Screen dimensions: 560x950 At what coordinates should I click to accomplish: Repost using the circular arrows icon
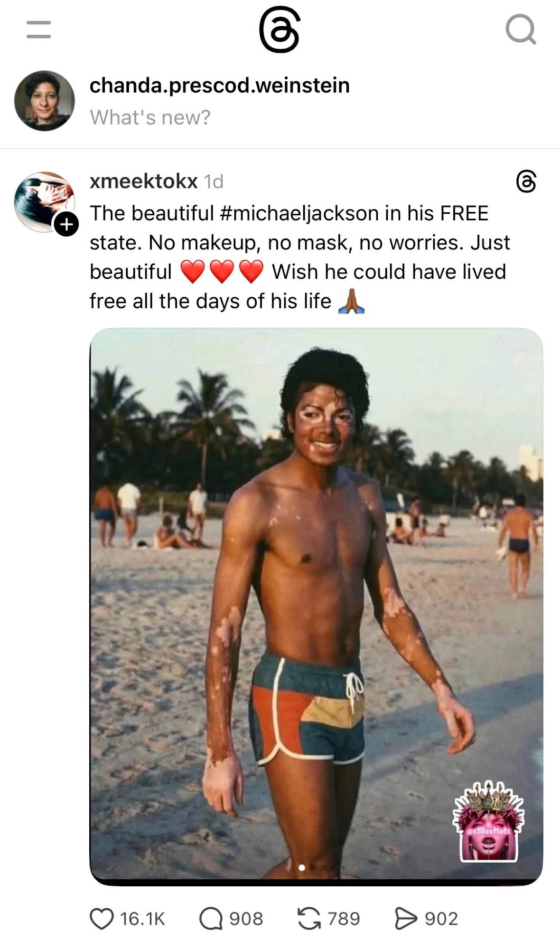coord(309,918)
